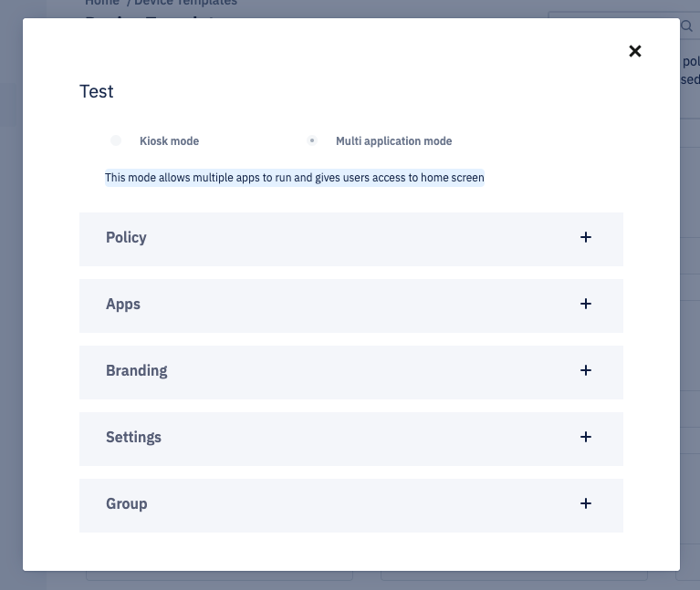Click the Multi application mode label
This screenshot has width=700, height=590.
(393, 141)
